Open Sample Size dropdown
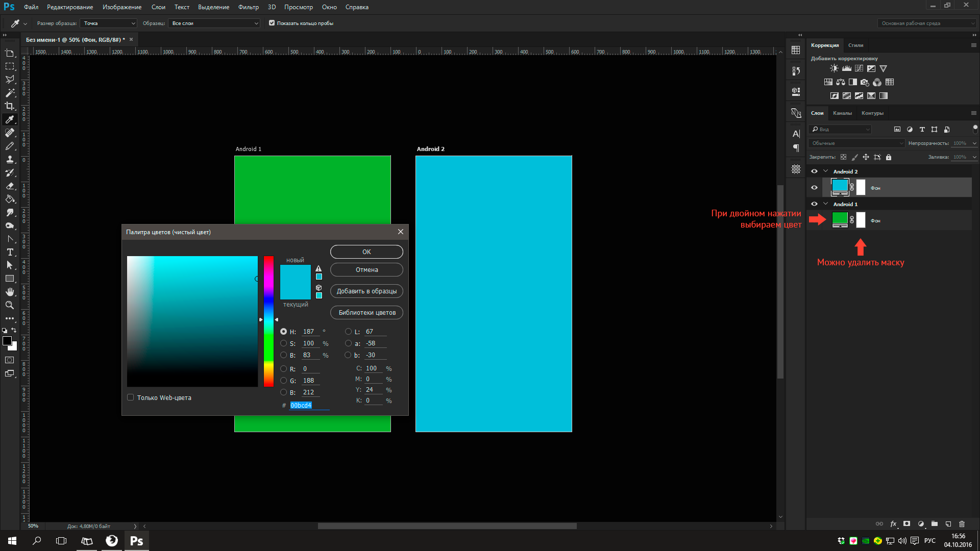Image resolution: width=980 pixels, height=551 pixels. (109, 23)
